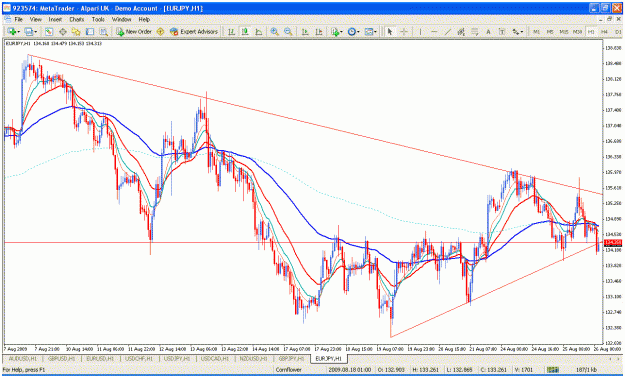Viewport: 625px width, 376px height.
Task: Open the Periods clock icon
Action: pyautogui.click(x=351, y=31)
